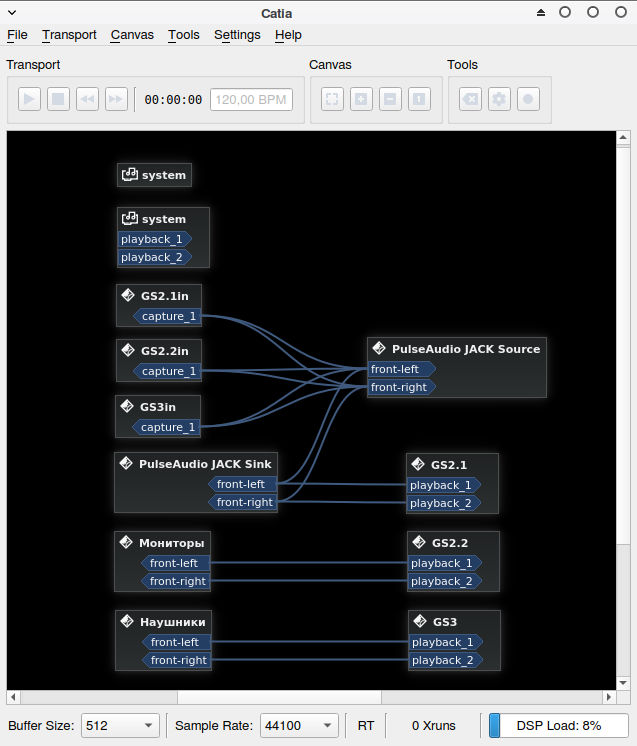Click the 0 Xruns label
This screenshot has height=746, width=637.
[x=433, y=726]
